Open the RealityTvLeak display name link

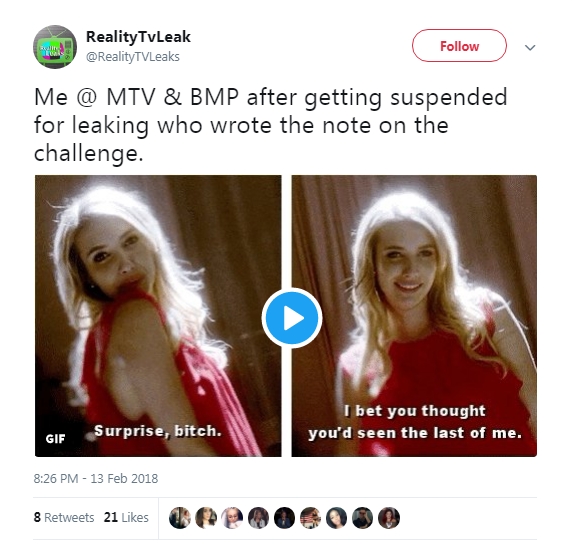pyautogui.click(x=138, y=36)
